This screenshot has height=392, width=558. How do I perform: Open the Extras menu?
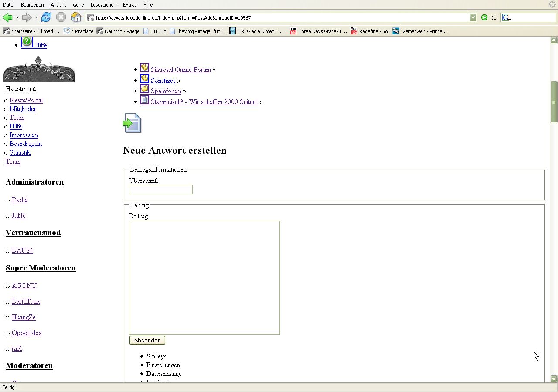tap(129, 5)
